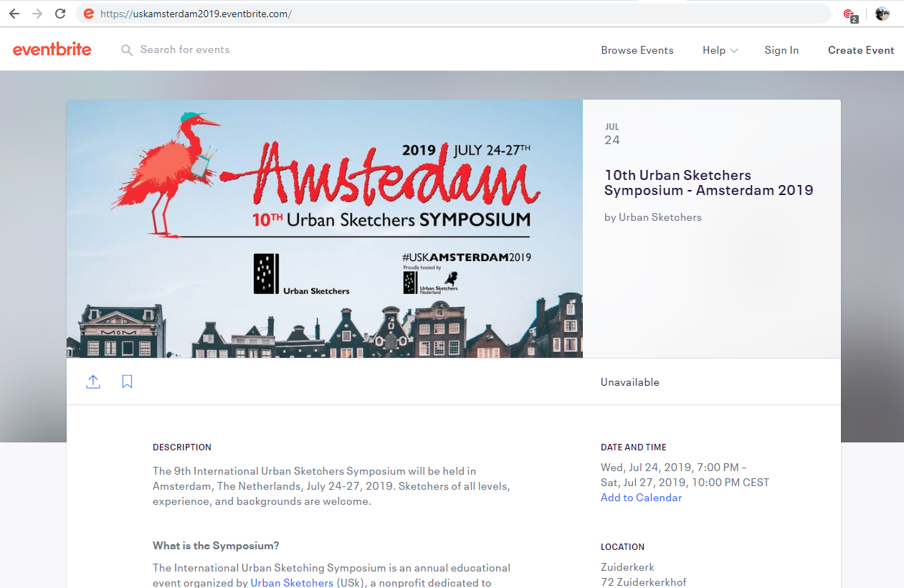Select the DATE AND TIME heading
The height and width of the screenshot is (588, 904).
(634, 447)
